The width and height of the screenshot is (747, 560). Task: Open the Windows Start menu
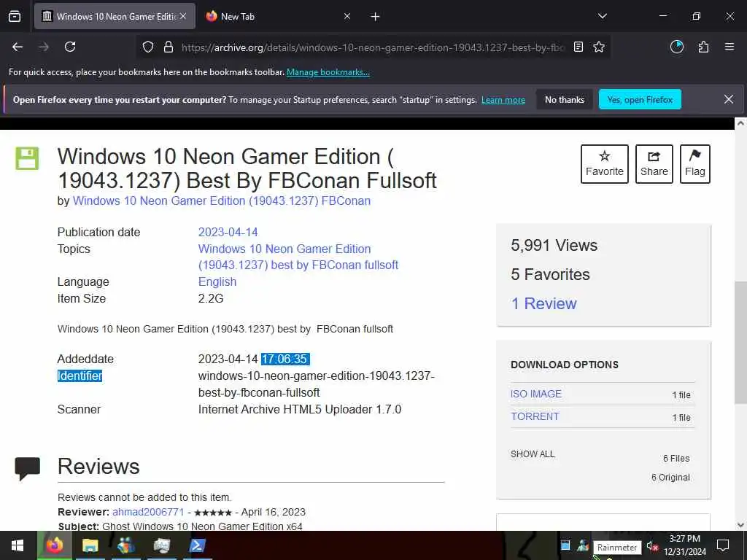(18, 545)
